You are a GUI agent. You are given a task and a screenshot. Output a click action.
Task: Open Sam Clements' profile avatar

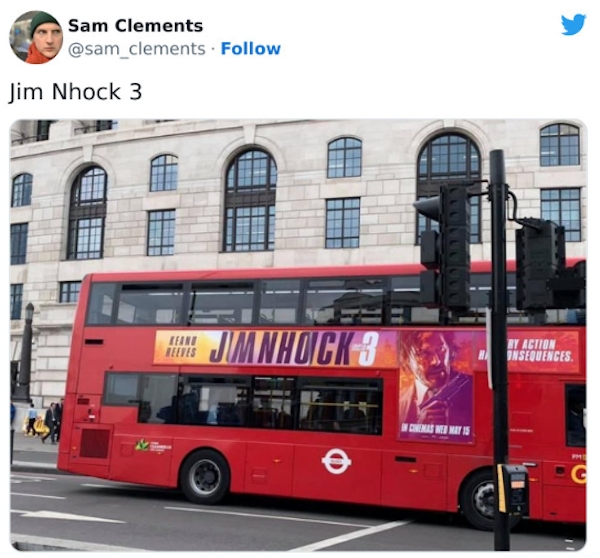pos(36,37)
